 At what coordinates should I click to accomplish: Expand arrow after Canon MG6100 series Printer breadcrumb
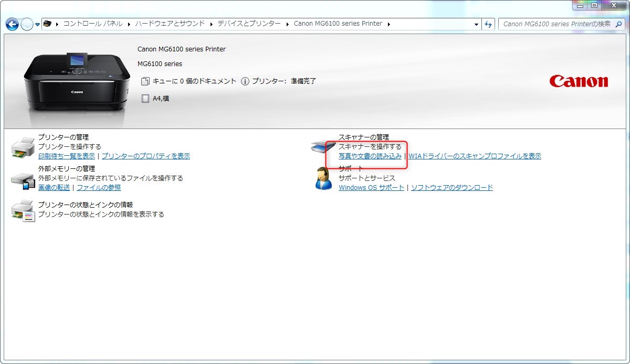point(389,24)
